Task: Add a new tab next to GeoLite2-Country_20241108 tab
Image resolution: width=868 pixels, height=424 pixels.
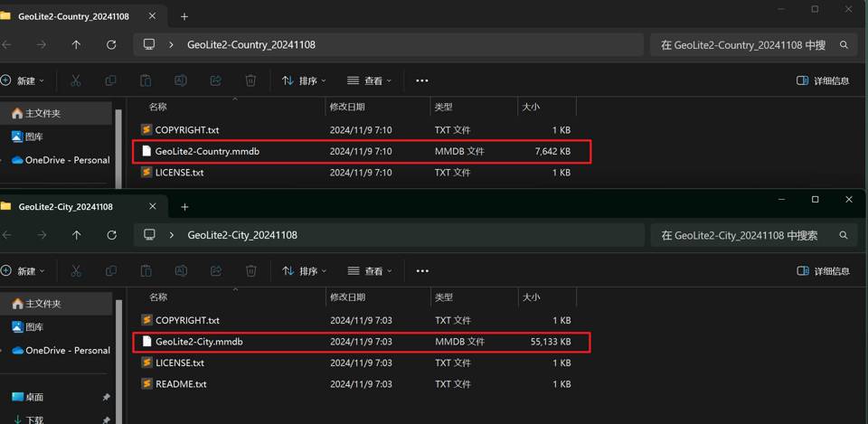Action: click(x=184, y=16)
